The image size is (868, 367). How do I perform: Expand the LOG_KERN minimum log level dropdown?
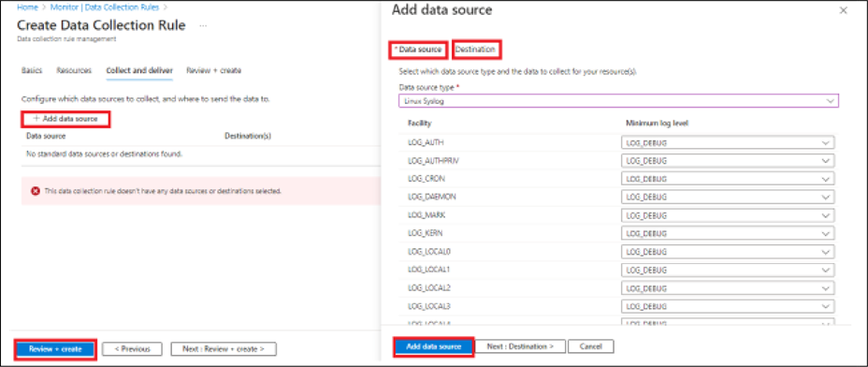coord(728,233)
